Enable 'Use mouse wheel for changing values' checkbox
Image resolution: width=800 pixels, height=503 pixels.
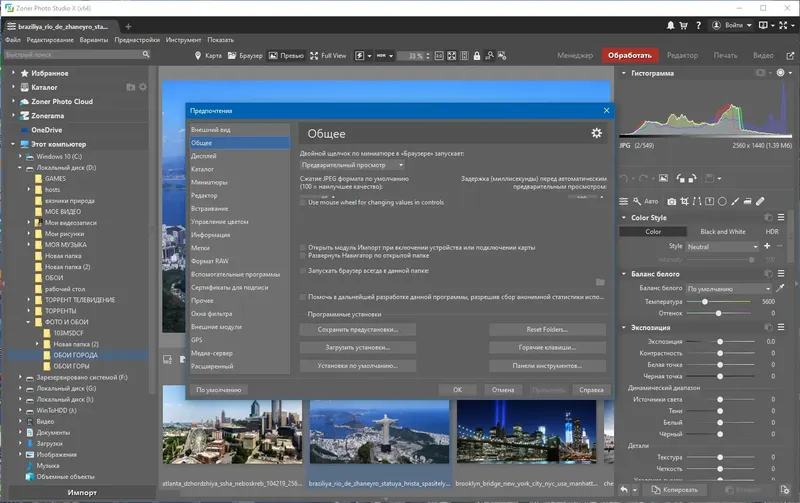click(303, 202)
